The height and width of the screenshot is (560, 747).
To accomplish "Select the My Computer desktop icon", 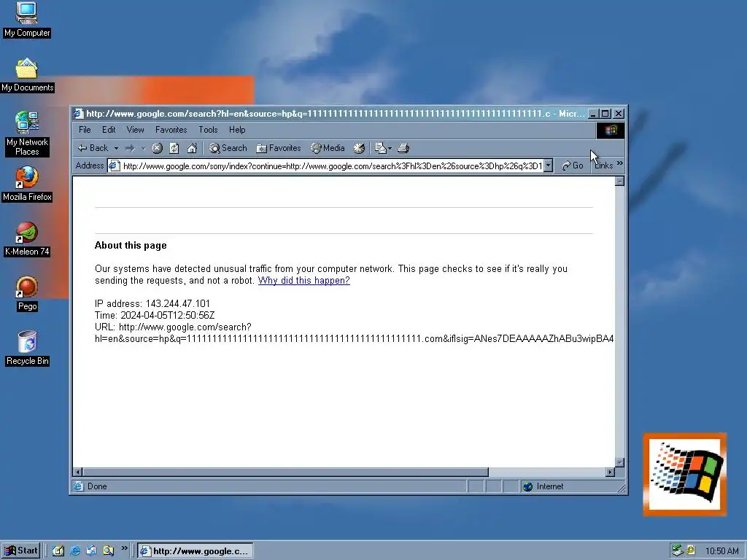I will (27, 20).
